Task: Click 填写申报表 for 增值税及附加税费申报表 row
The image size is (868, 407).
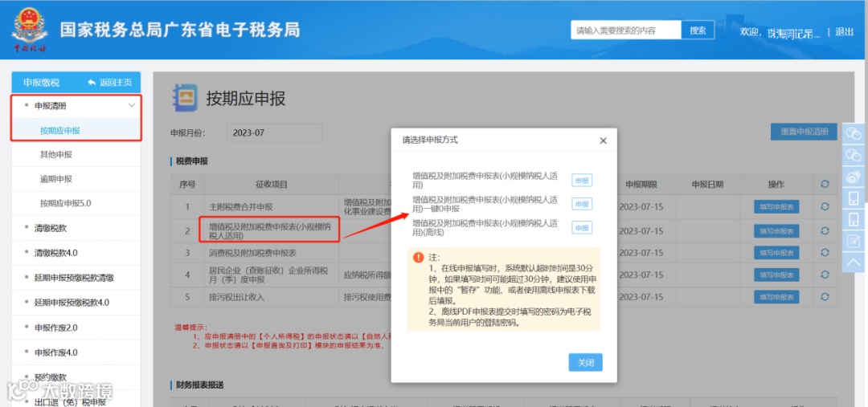Action: [776, 230]
